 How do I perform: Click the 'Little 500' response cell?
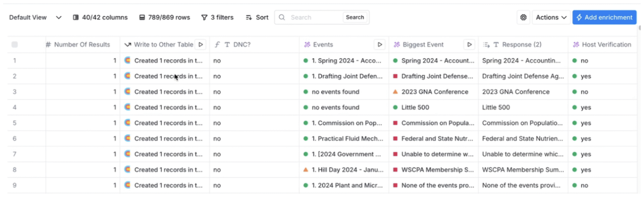(x=523, y=107)
